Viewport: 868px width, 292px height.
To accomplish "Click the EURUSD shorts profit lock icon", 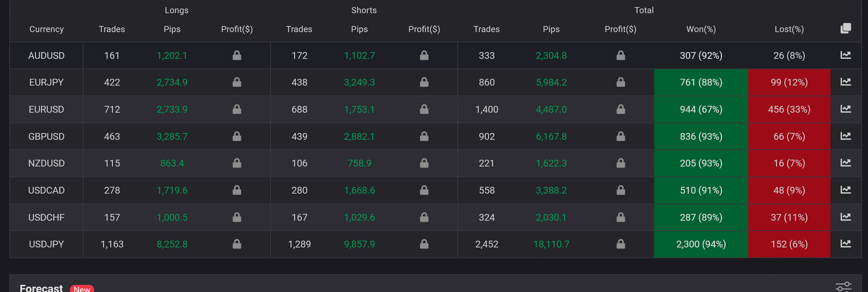I will (x=424, y=109).
